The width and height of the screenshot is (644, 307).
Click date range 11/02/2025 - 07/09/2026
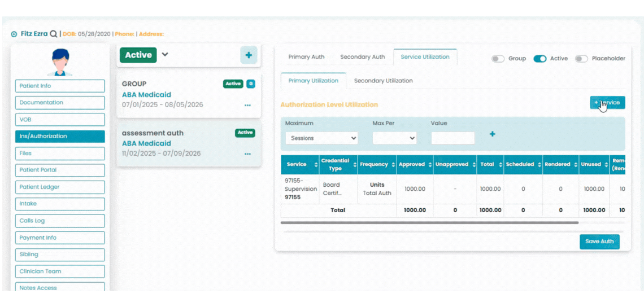pyautogui.click(x=161, y=153)
